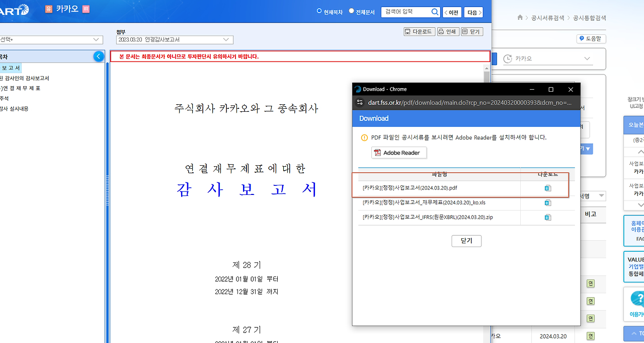644x343 pixels.
Task: Click the pink IR badge beside 카카오
Action: coord(86,9)
